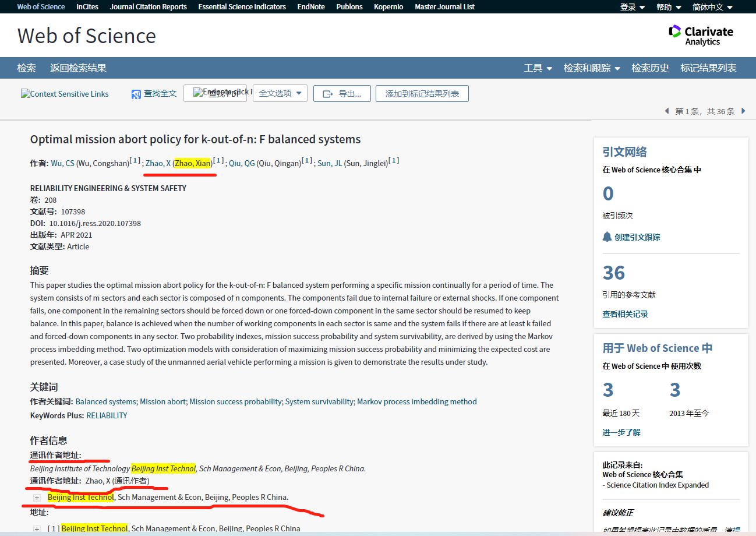The width and height of the screenshot is (756, 536).
Task: Open the Tools dropdown menu
Action: click(x=538, y=68)
